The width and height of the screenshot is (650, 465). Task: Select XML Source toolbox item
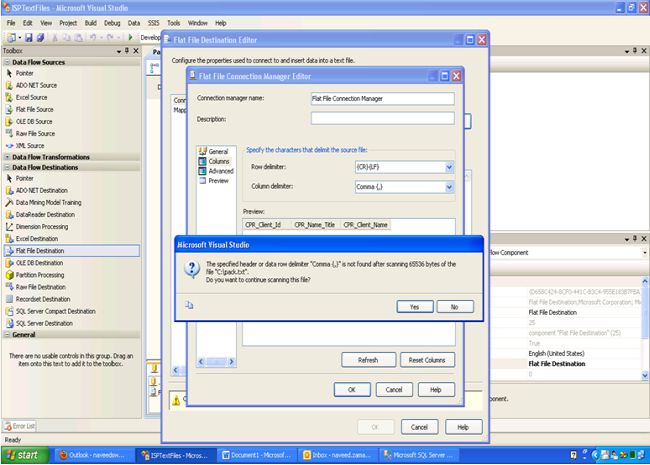30,145
